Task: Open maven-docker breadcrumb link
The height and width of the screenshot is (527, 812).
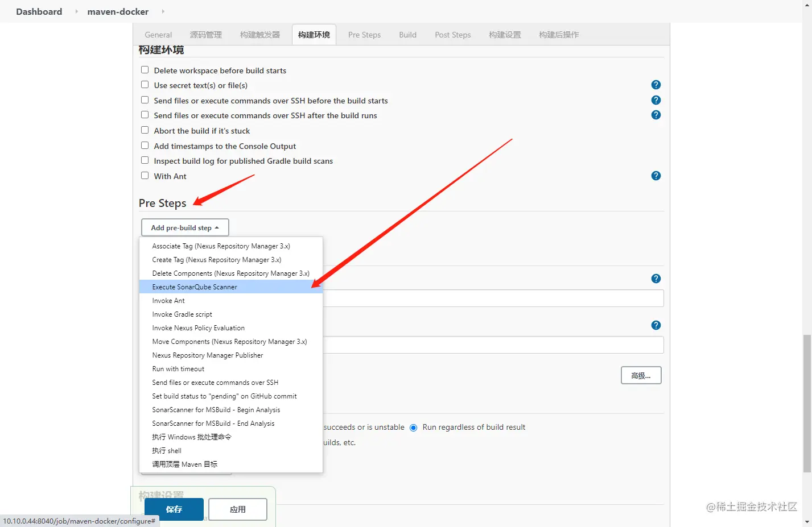Action: 118,11
